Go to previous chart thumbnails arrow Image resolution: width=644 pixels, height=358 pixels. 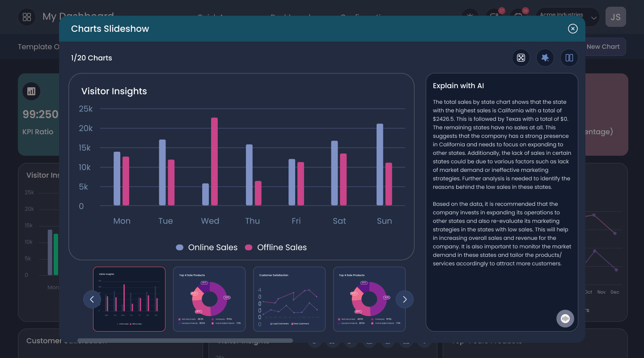[92, 299]
